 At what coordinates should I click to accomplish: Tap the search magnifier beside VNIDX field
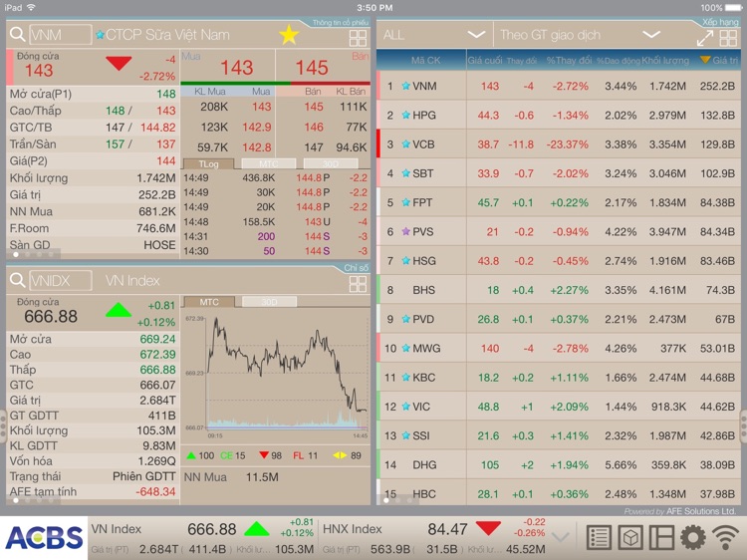tap(17, 280)
